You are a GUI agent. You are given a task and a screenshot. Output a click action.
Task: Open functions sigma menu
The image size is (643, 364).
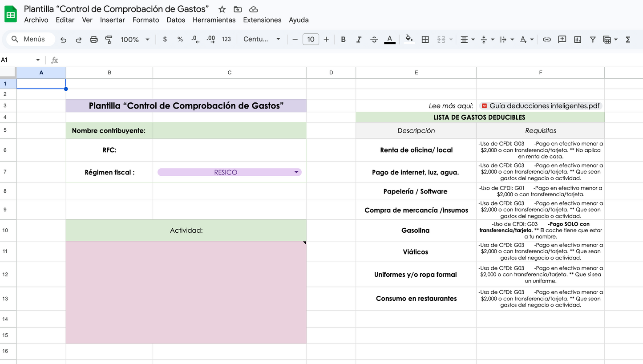(x=628, y=39)
